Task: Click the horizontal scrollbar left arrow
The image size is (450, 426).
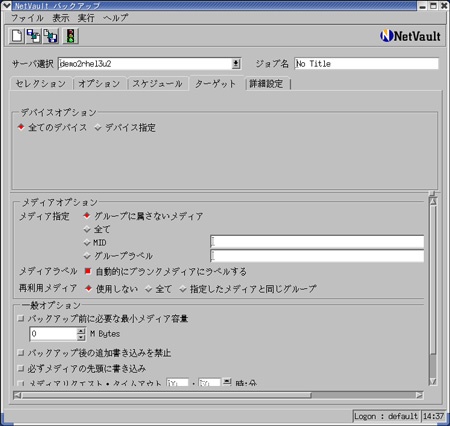Action: pos(17,395)
